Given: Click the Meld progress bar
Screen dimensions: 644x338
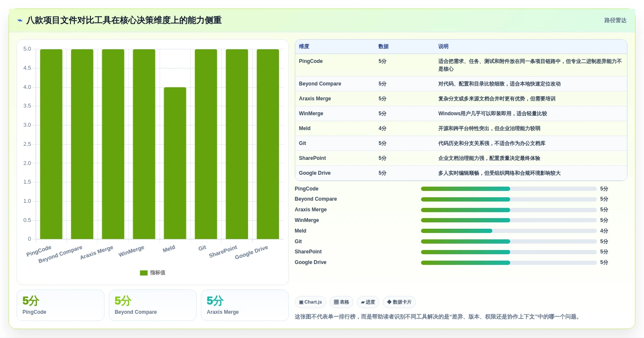Looking at the screenshot, I should click(509, 231).
